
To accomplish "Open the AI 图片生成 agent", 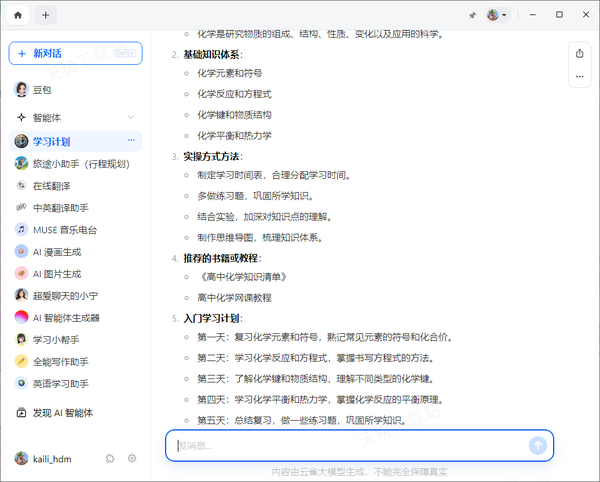I will click(x=57, y=273).
